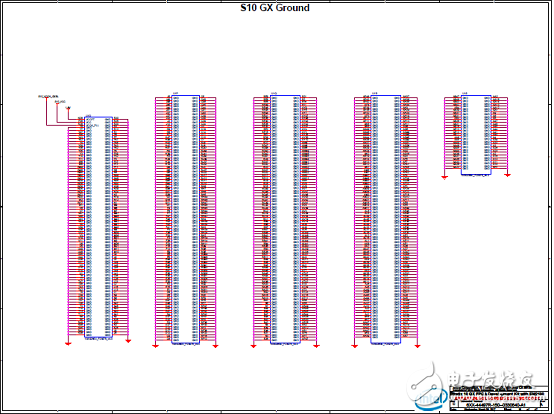Select the second tall component body
The height and width of the screenshot is (414, 554).
pos(185,219)
